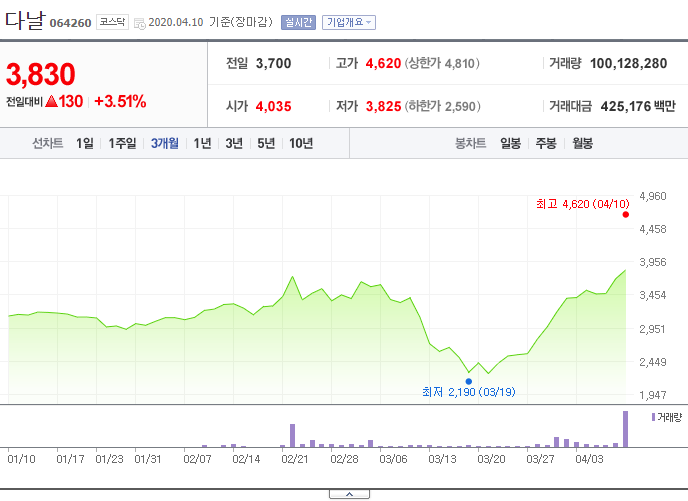The width and height of the screenshot is (688, 501).
Task: Click the 하한가 2,590 text
Action: [442, 106]
